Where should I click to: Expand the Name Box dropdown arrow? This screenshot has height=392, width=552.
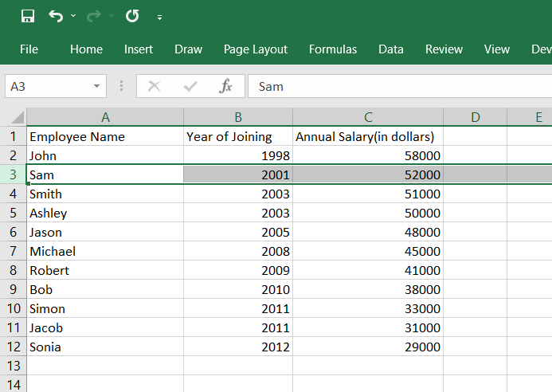97,86
